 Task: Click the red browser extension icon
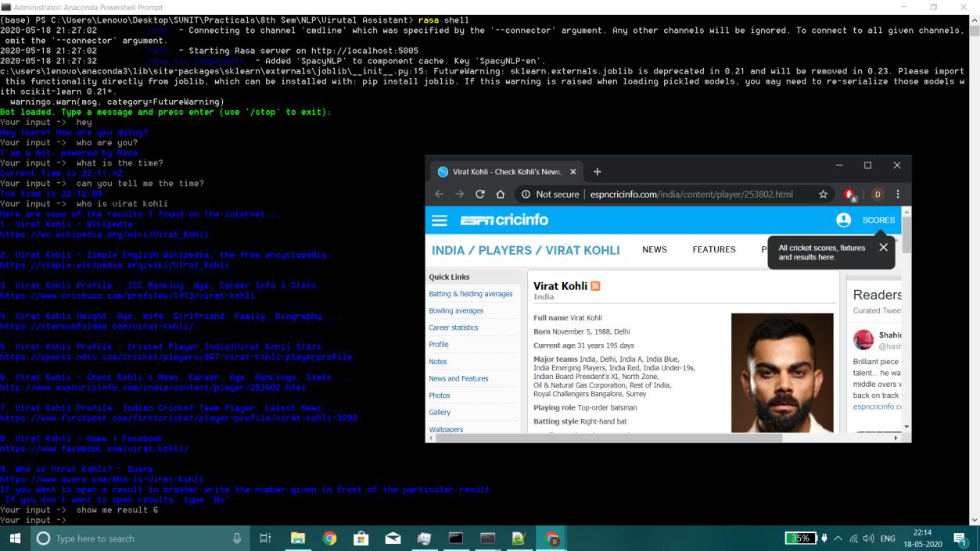[849, 195]
